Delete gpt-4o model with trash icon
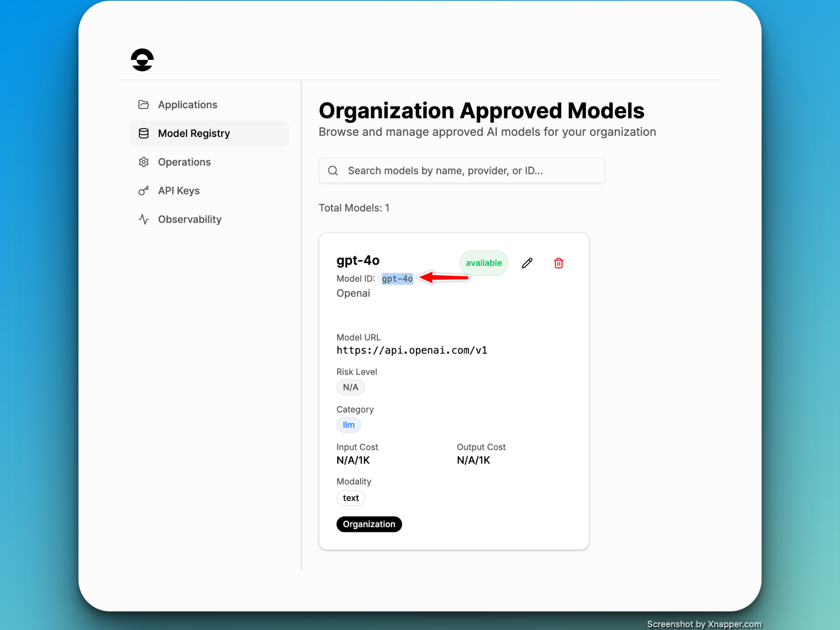 coord(558,263)
